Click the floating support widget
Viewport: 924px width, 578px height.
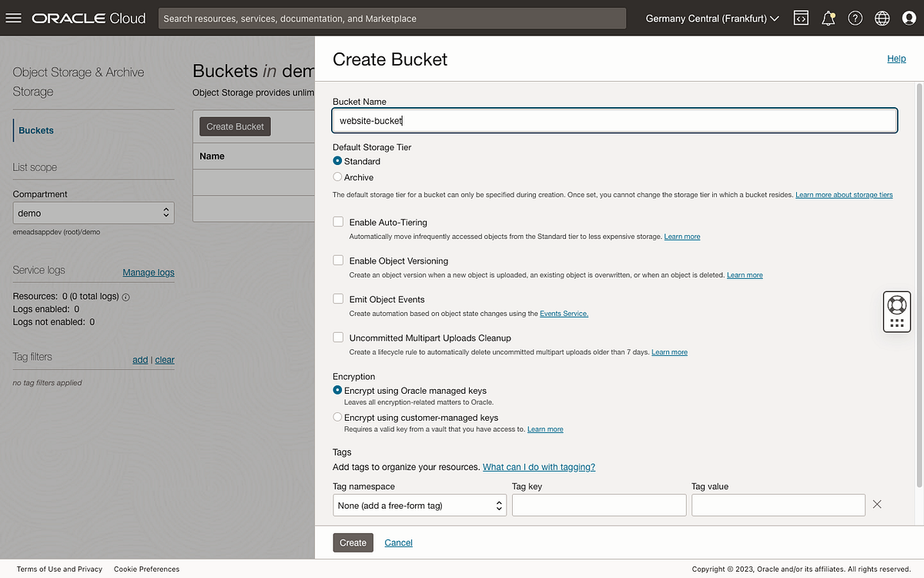[896, 311]
